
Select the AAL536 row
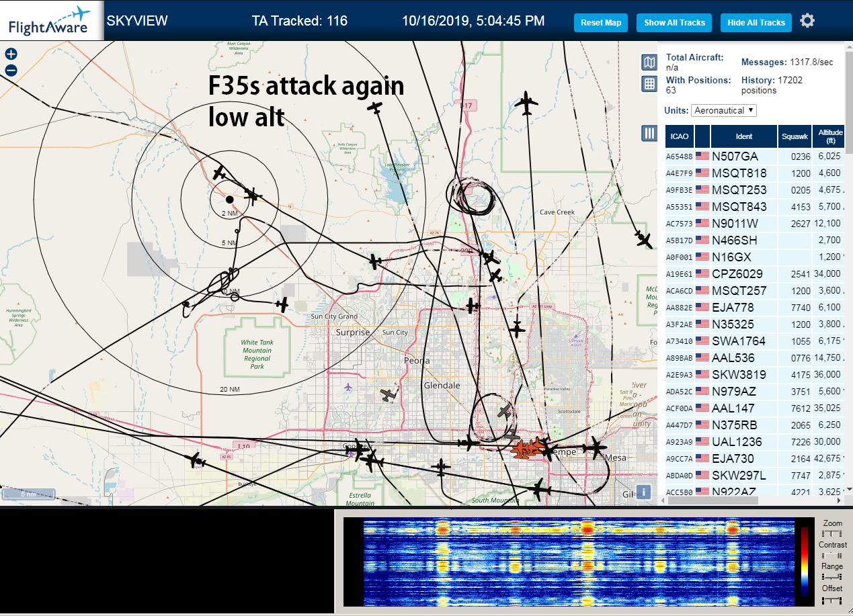754,357
